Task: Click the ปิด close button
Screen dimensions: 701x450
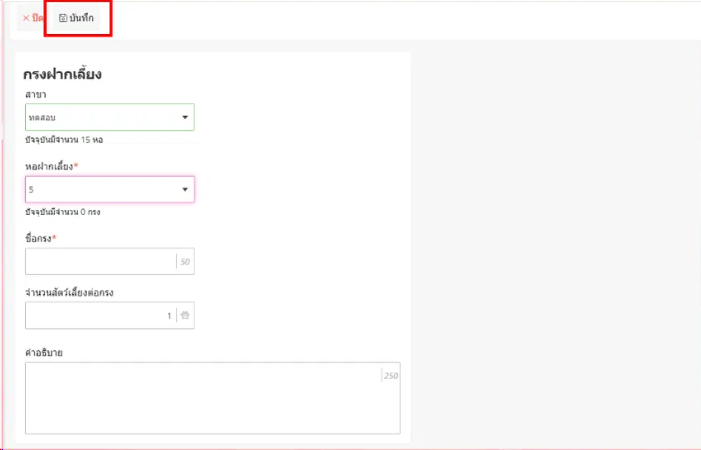Action: [x=33, y=18]
